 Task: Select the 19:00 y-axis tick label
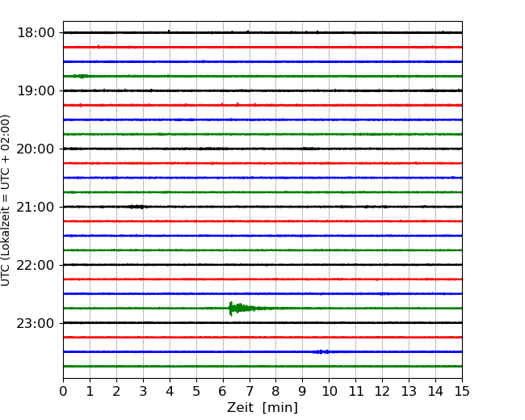pos(36,90)
